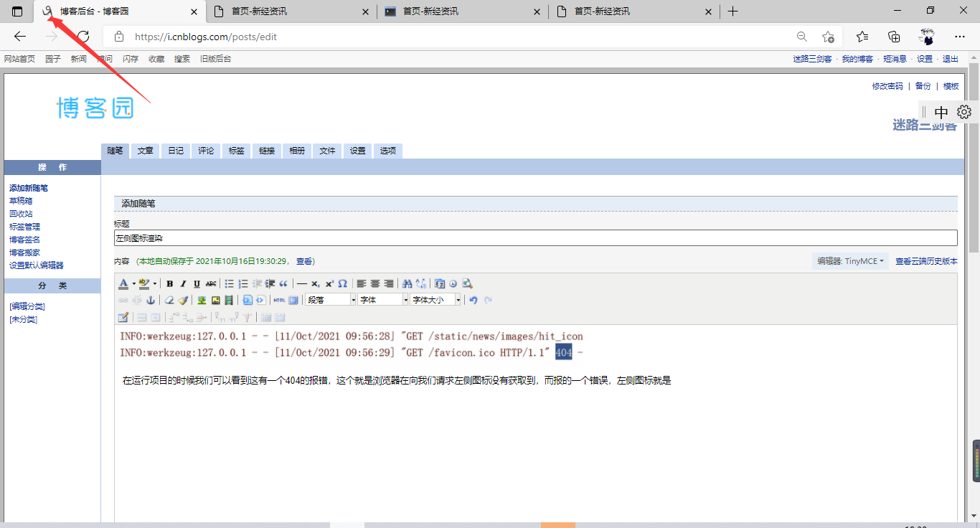This screenshot has height=528, width=980.
Task: Toggle blockquote formatting
Action: [x=283, y=283]
